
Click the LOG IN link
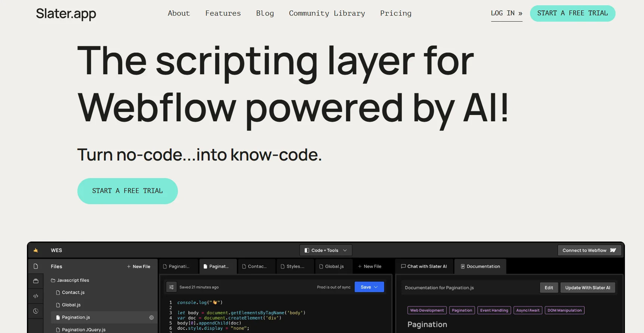506,13
